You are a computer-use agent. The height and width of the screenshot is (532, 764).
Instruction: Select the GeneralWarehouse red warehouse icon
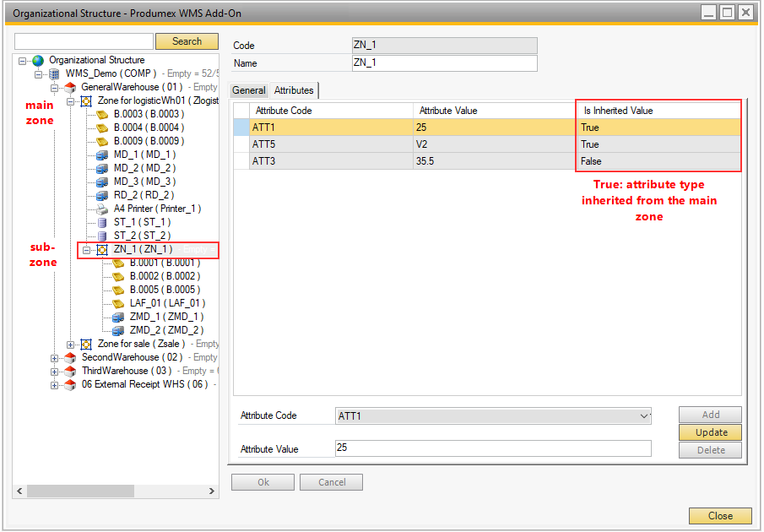pos(70,88)
